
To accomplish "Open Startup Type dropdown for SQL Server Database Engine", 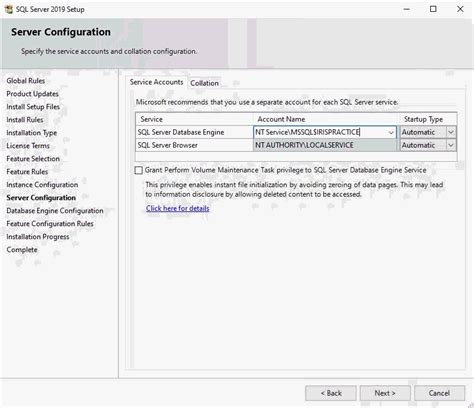I will 451,132.
